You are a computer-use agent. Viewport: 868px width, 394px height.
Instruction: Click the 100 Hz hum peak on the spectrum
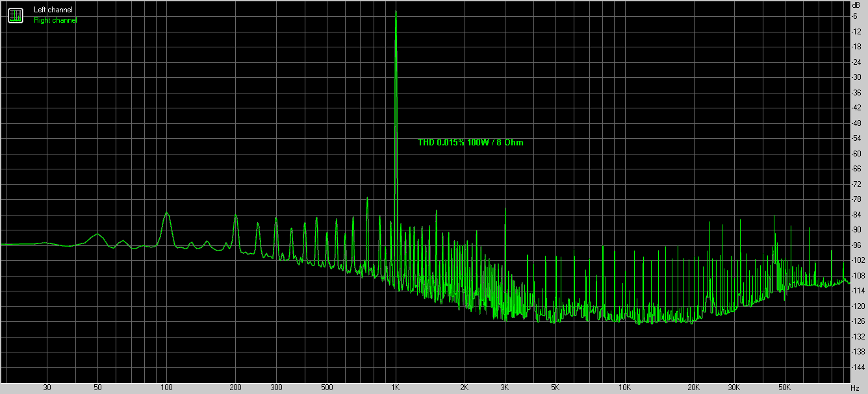pos(166,213)
